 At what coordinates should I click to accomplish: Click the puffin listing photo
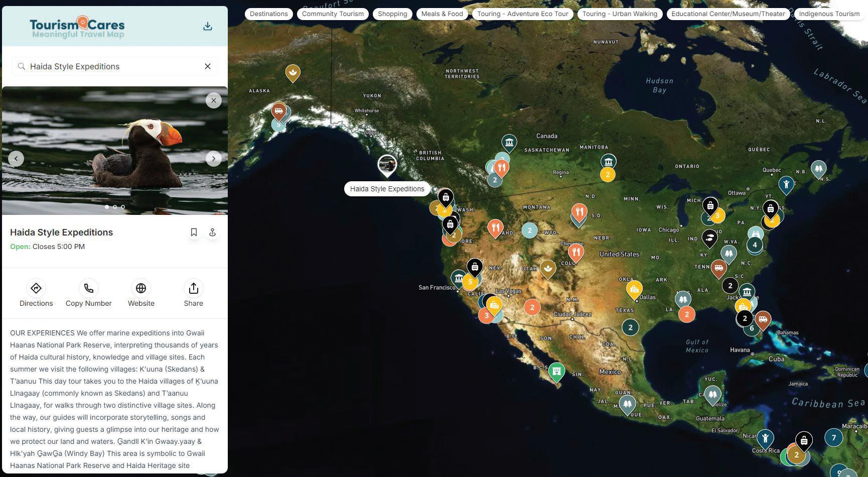click(x=115, y=151)
